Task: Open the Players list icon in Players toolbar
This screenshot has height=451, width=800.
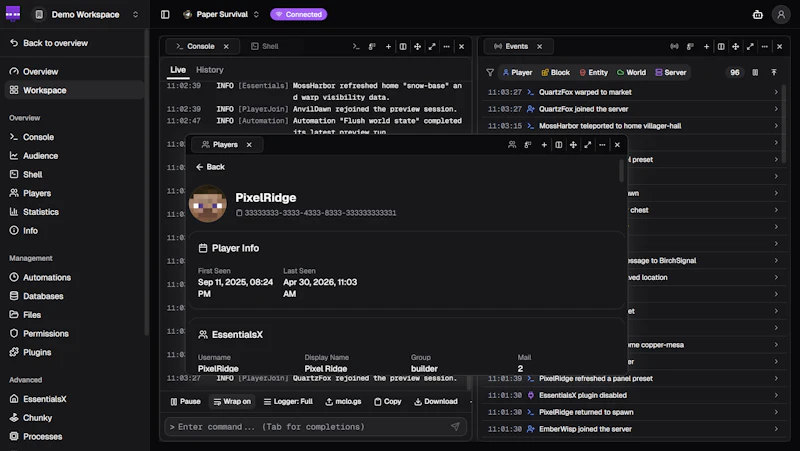Action: pos(512,145)
